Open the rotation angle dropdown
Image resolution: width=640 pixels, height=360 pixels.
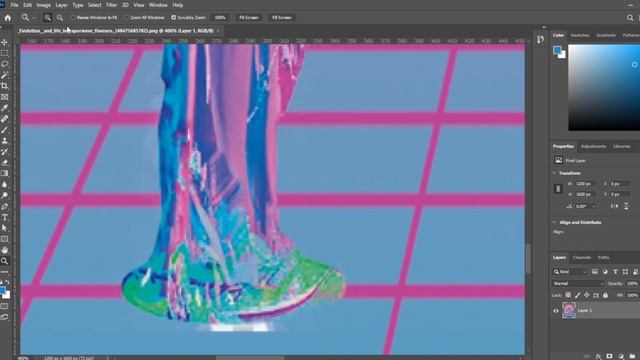[594, 207]
